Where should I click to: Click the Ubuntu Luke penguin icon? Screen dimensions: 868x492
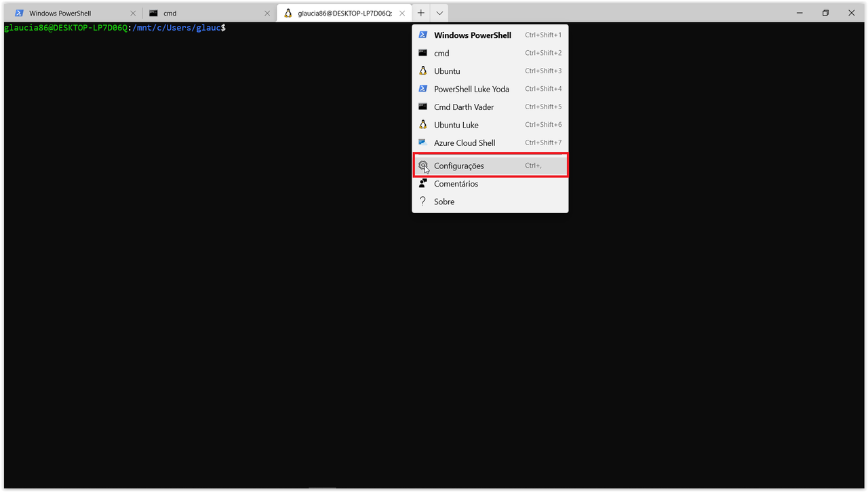pos(422,125)
